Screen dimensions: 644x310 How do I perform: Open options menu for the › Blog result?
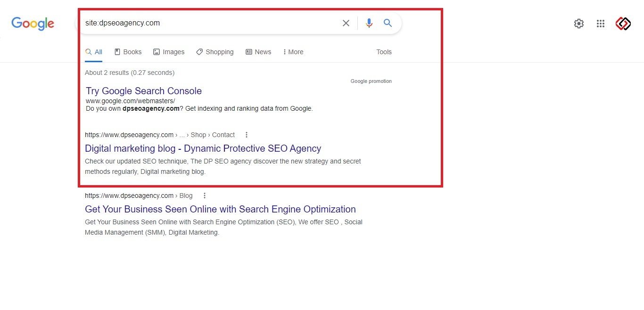point(205,196)
